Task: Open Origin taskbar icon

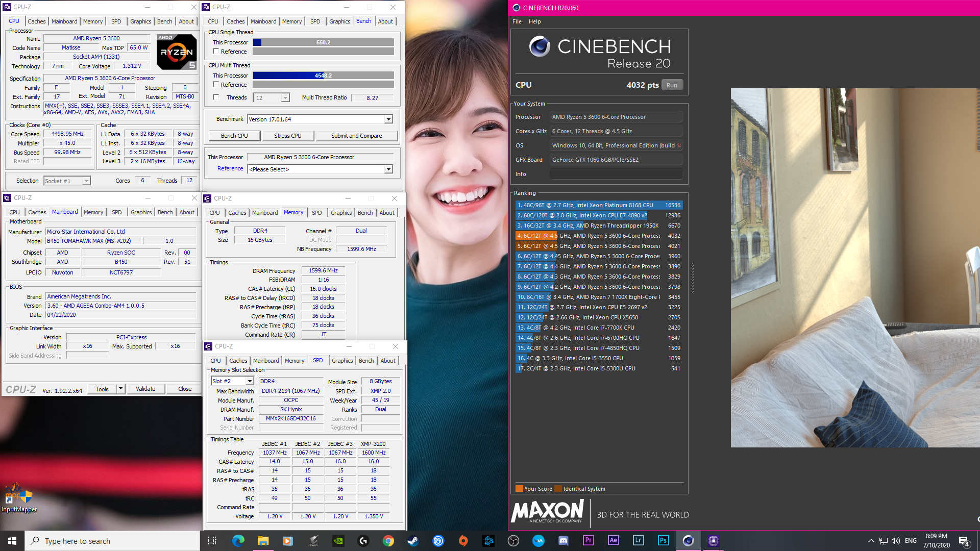Action: pyautogui.click(x=463, y=541)
